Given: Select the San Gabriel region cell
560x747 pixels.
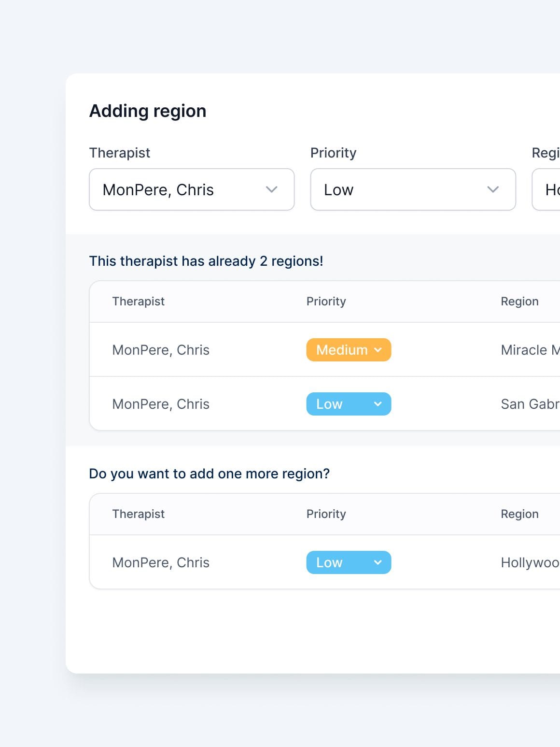Looking at the screenshot, I should tap(530, 404).
